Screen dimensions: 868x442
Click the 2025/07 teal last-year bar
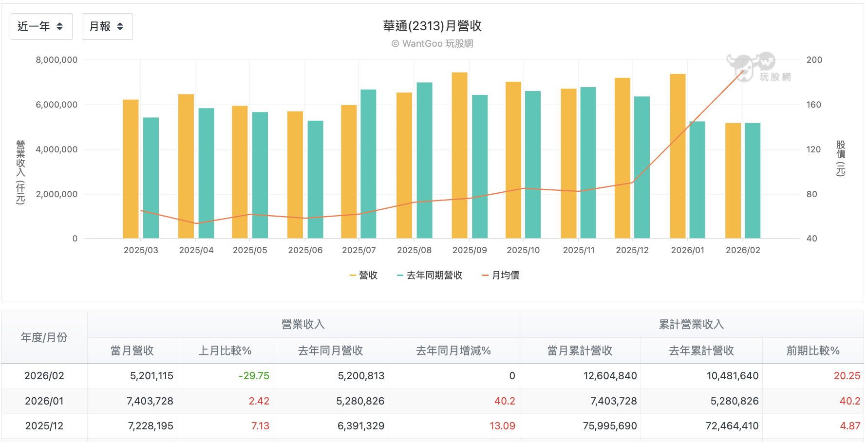coord(368,164)
